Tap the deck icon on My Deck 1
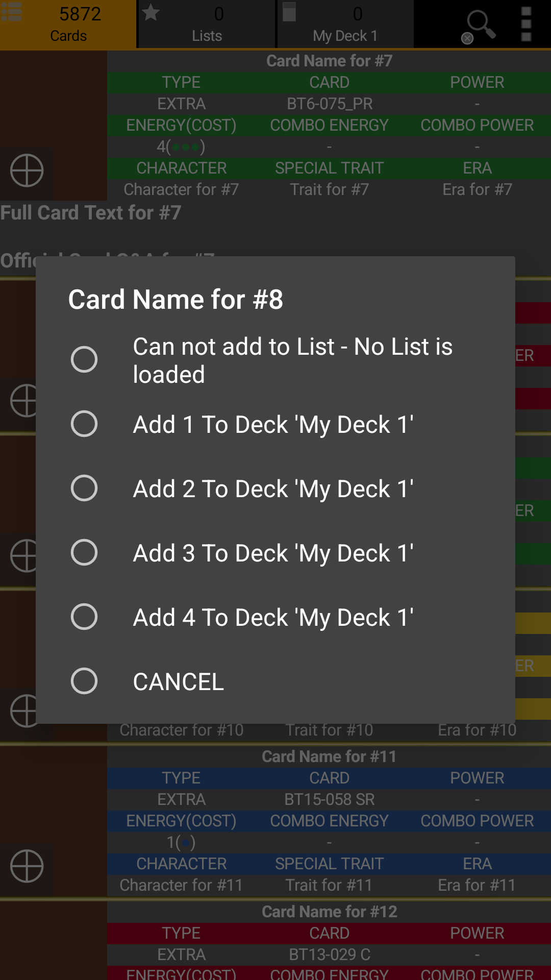 [x=289, y=12]
